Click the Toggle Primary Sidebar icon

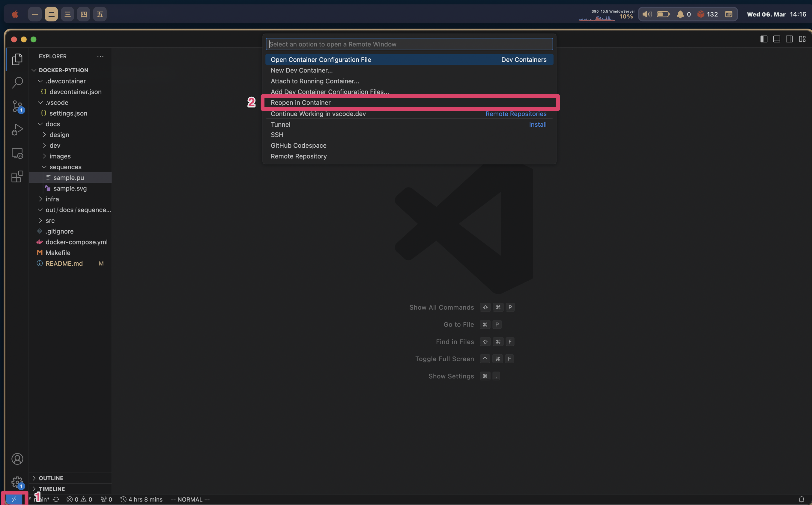764,40
